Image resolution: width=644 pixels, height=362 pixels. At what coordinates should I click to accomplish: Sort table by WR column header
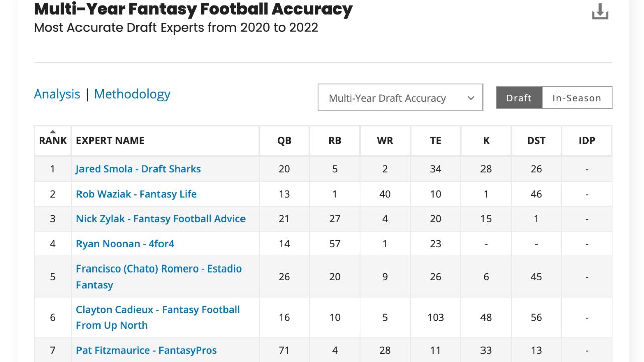[385, 141]
